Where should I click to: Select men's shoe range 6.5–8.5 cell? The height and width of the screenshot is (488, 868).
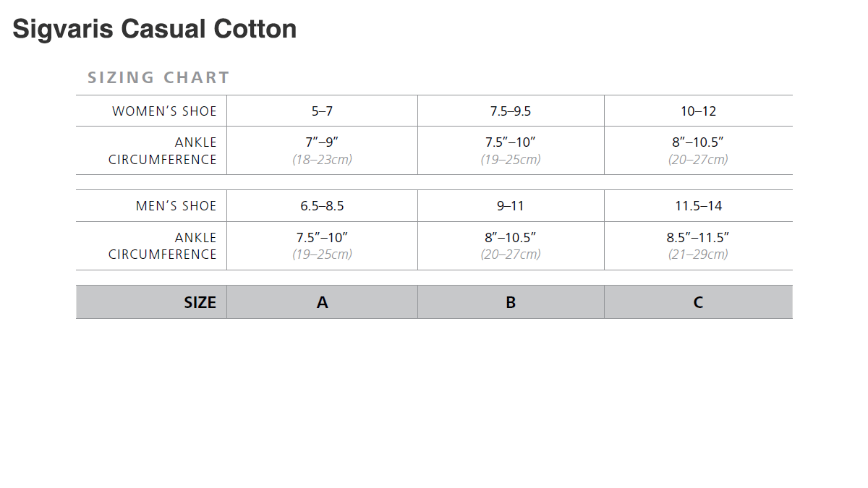[x=322, y=206]
